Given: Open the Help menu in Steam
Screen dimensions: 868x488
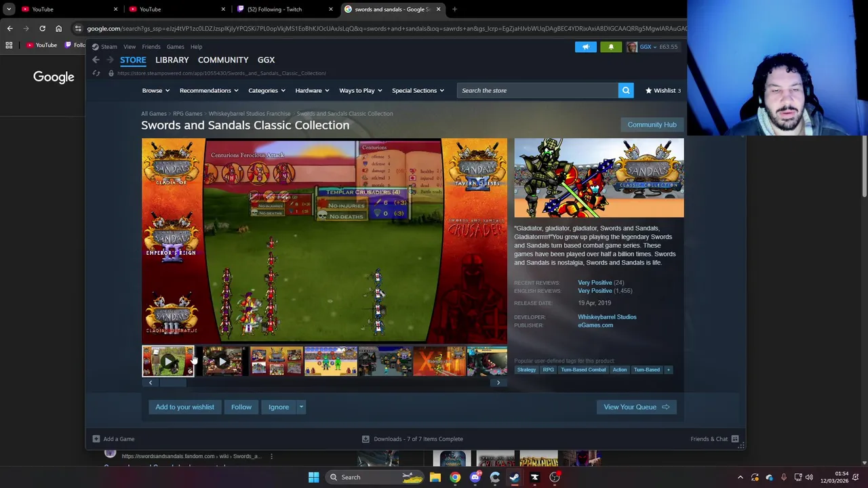Looking at the screenshot, I should 196,47.
